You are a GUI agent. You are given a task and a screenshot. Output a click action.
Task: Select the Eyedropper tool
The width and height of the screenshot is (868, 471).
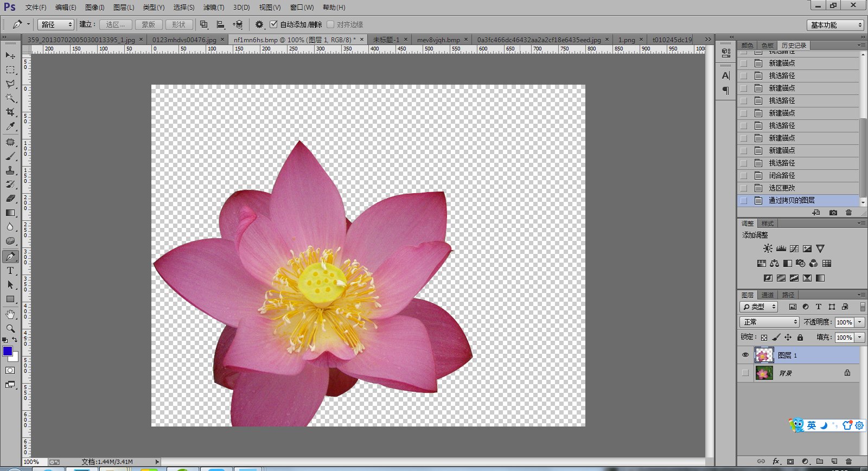(x=10, y=126)
